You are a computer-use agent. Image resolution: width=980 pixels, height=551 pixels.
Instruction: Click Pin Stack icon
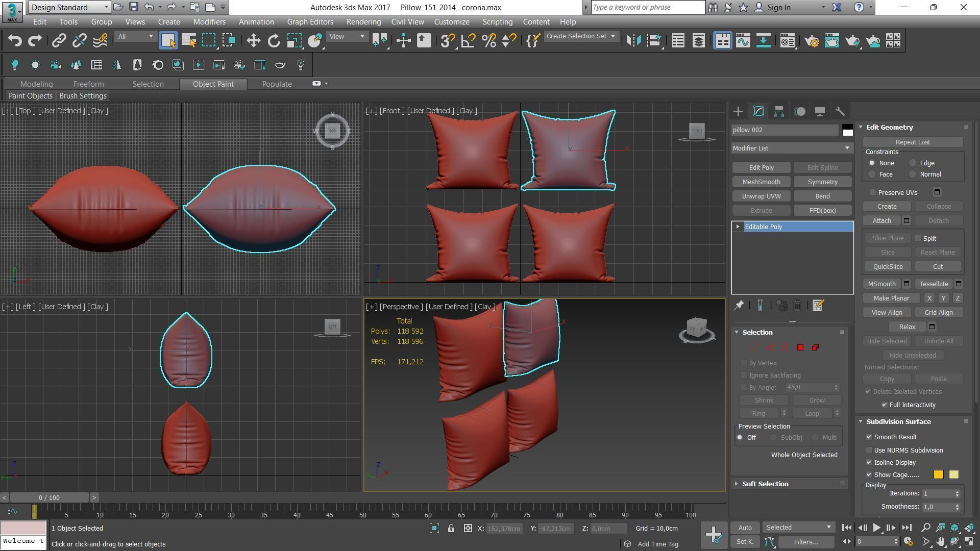click(739, 305)
